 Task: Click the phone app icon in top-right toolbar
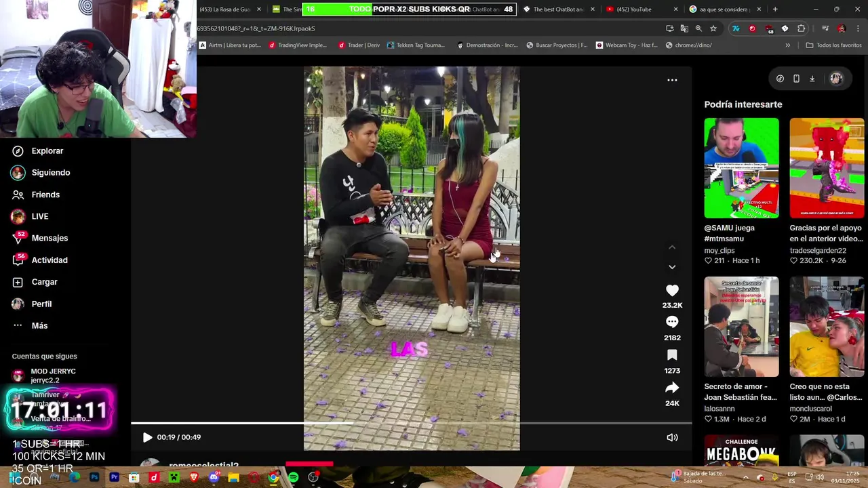point(796,79)
